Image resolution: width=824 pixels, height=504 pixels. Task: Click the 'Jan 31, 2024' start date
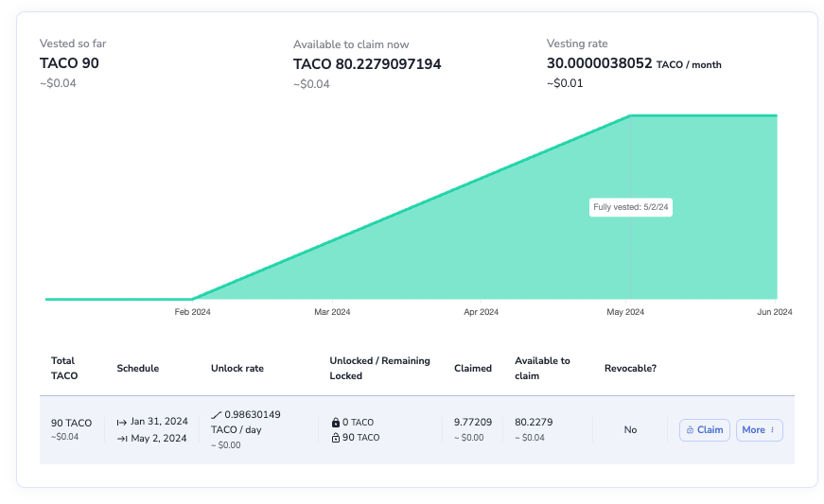click(x=159, y=421)
